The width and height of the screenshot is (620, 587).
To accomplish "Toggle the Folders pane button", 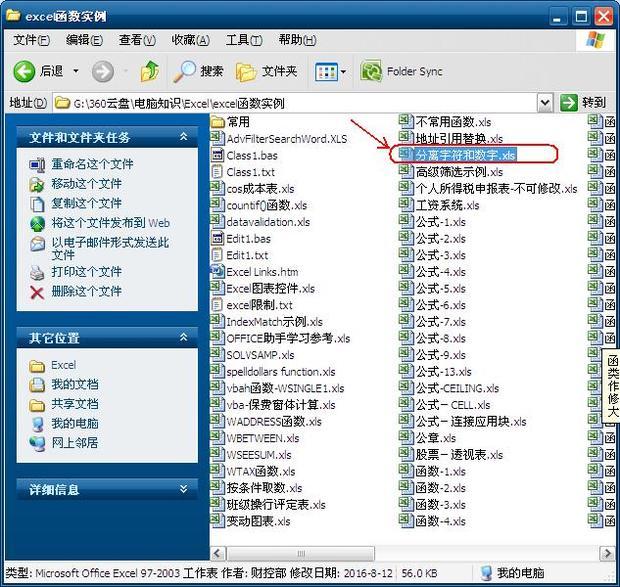I will tap(267, 72).
